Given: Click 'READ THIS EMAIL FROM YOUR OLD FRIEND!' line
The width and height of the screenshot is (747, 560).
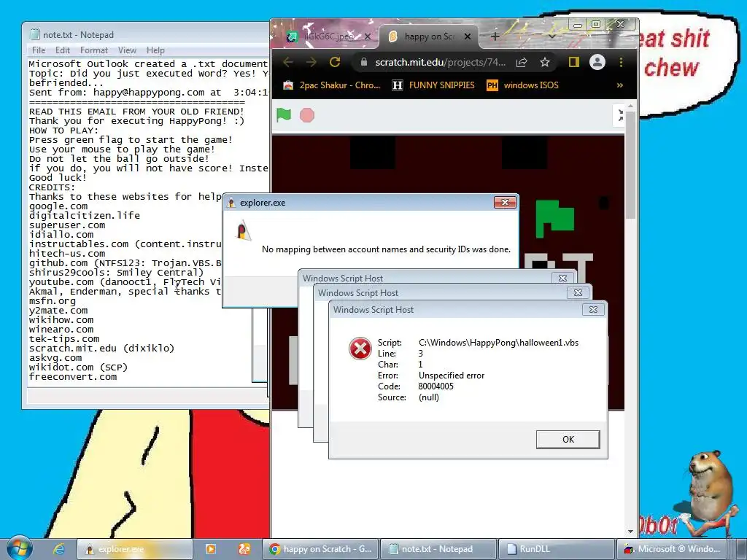Looking at the screenshot, I should [136, 112].
